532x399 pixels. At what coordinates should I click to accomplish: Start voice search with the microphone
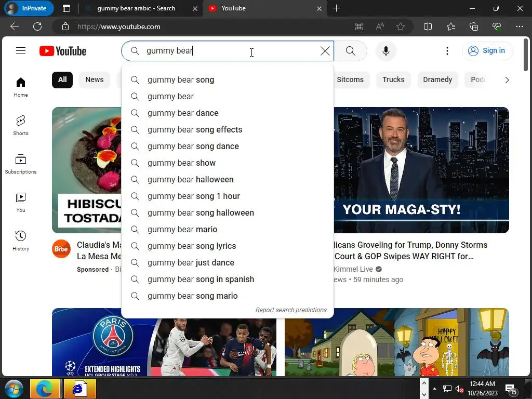click(386, 51)
